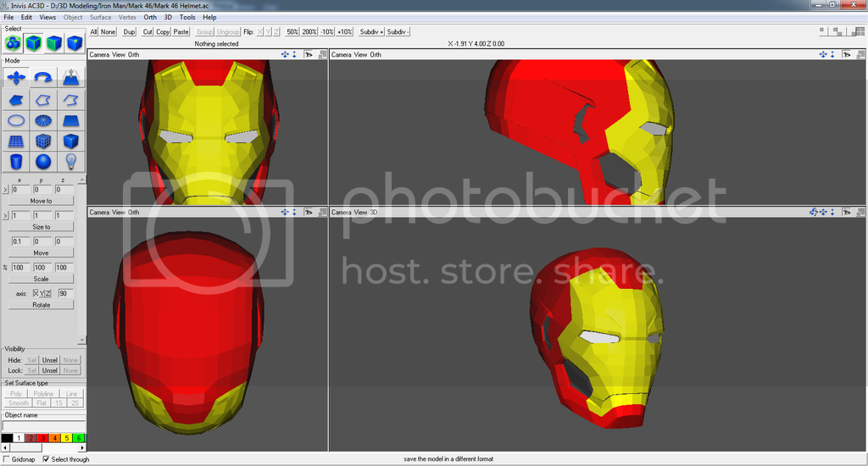Open View menu in front-face viewport header
This screenshot has height=466, width=868.
coord(119,54)
